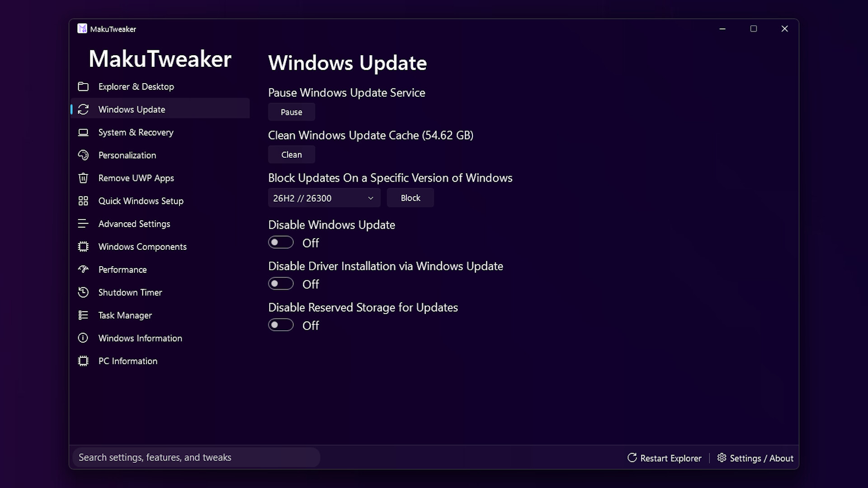The width and height of the screenshot is (868, 488).
Task: Click the Explorer & Desktop folder icon
Action: 83,86
